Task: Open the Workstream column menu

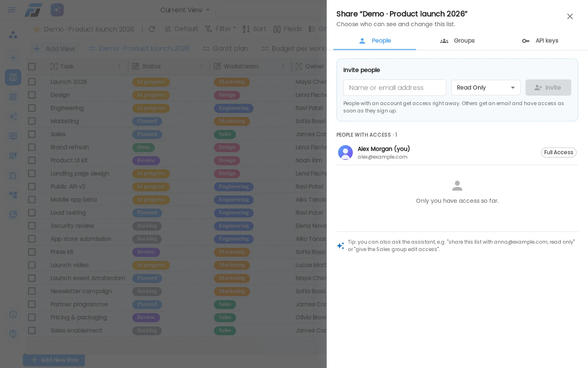Action: pos(283,67)
